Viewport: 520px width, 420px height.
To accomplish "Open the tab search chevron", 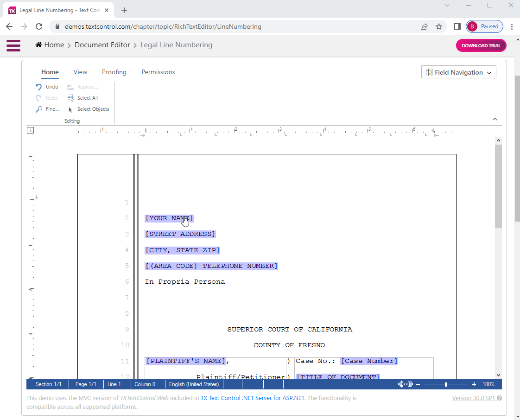I will [447, 5].
